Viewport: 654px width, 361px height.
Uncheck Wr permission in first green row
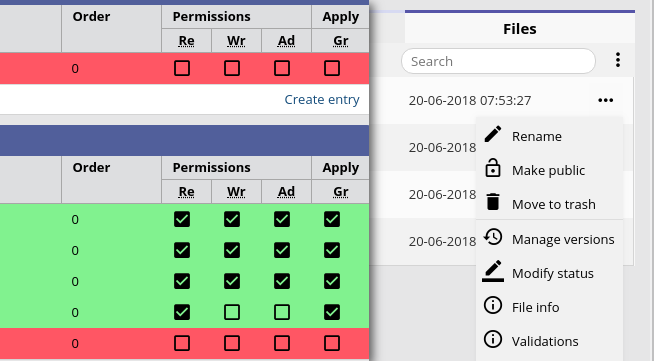tap(232, 219)
